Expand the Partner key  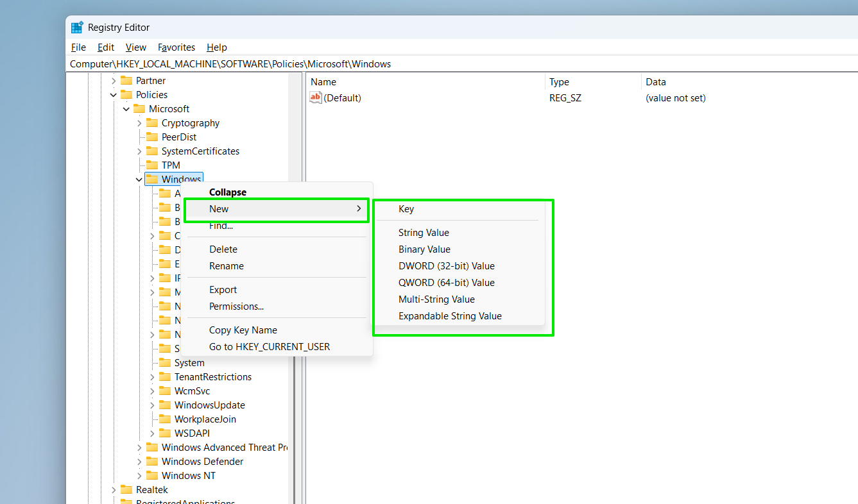[114, 81]
